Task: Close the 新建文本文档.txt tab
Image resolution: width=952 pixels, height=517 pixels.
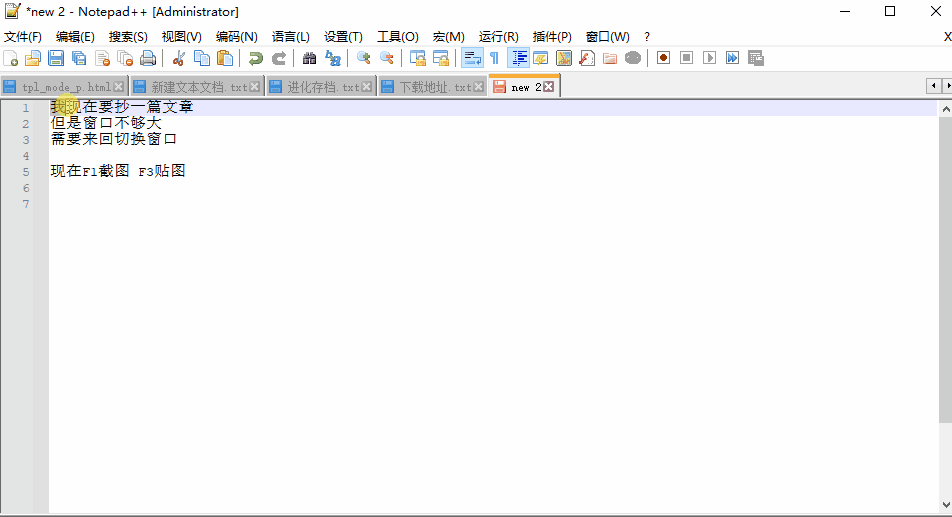Action: tap(255, 87)
